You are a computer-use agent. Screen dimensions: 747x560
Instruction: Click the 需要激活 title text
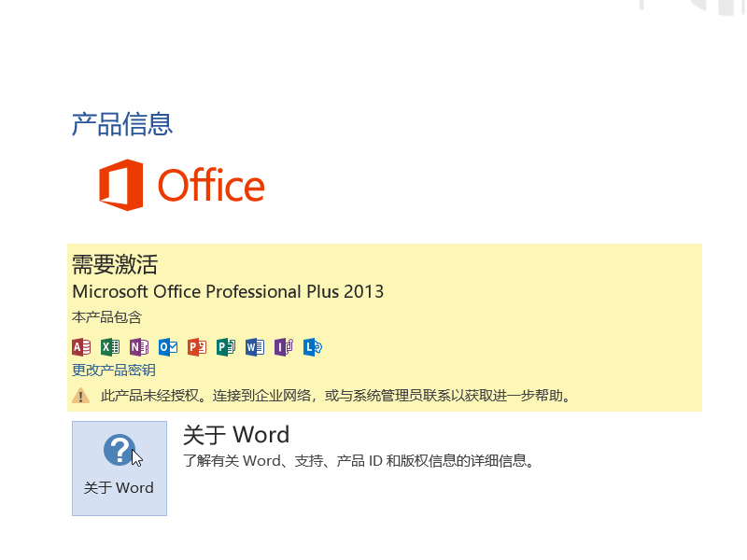115,264
